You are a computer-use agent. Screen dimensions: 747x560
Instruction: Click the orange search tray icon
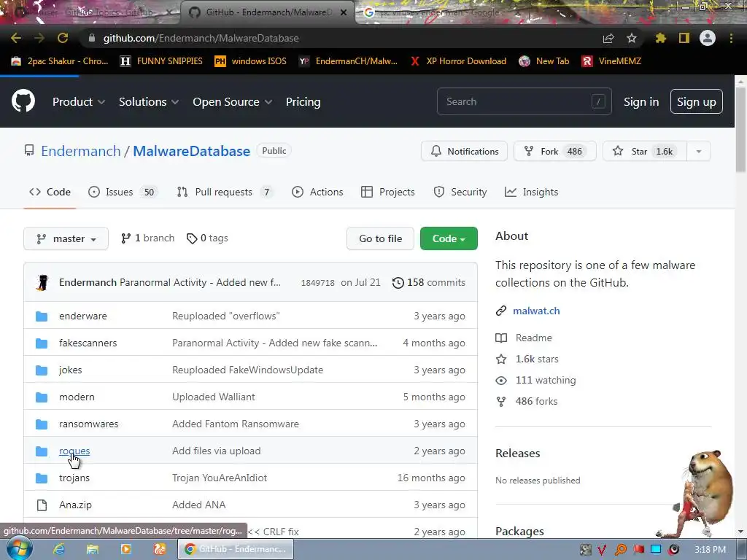pos(620,550)
